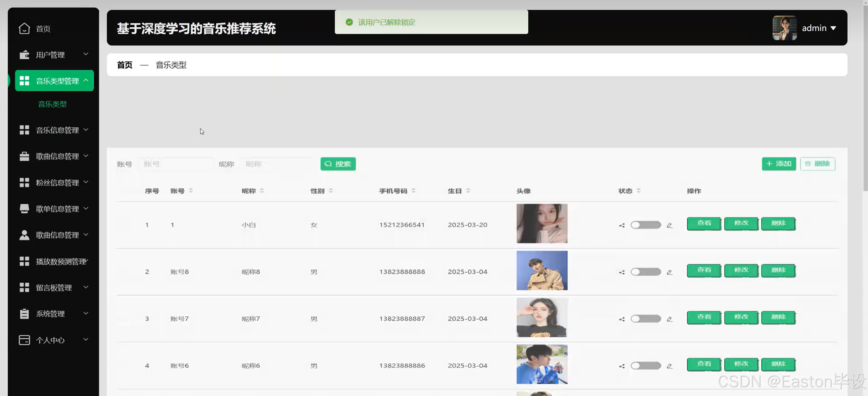Click the person icon in sidebar
Viewport: 868px width, 396px height.
[24, 235]
